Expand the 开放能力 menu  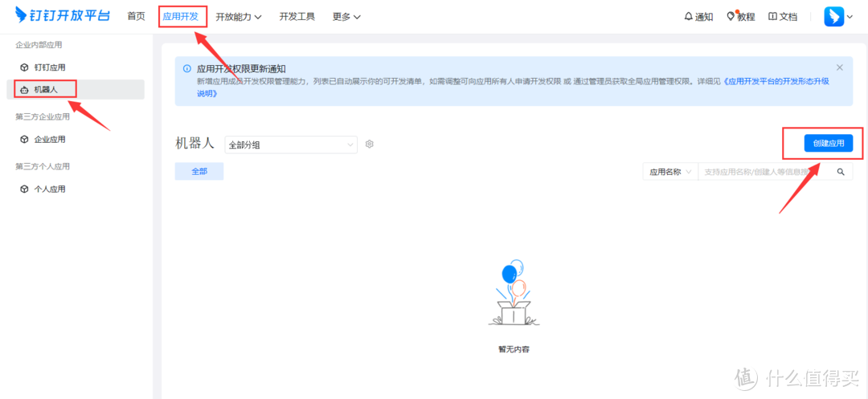[239, 17]
